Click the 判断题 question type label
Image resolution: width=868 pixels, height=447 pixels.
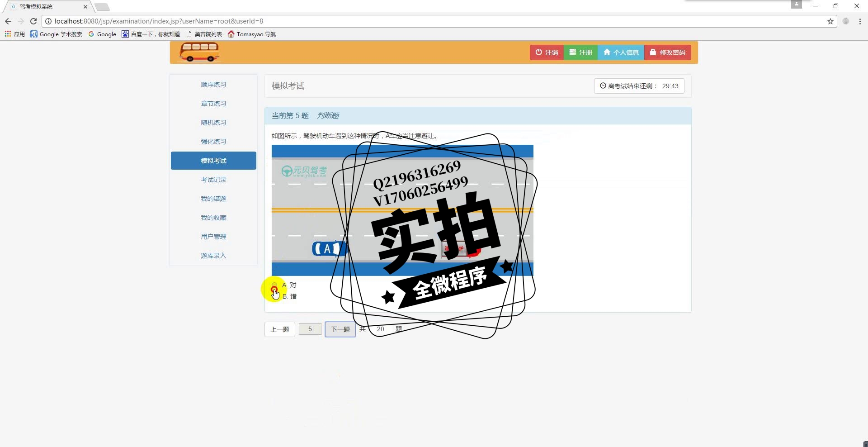(328, 116)
